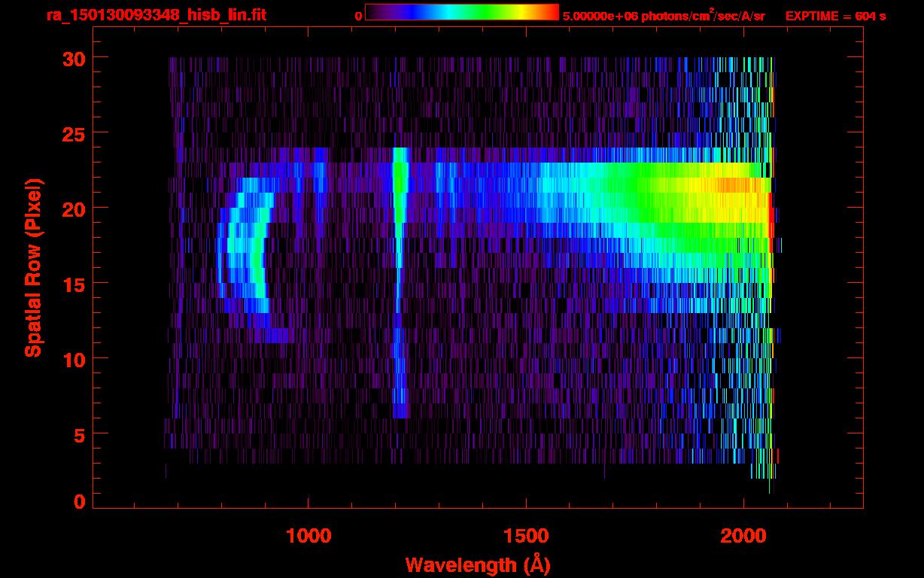The width and height of the screenshot is (924, 578).
Task: Select the 1000 wavelength tick label
Action: 309,536
